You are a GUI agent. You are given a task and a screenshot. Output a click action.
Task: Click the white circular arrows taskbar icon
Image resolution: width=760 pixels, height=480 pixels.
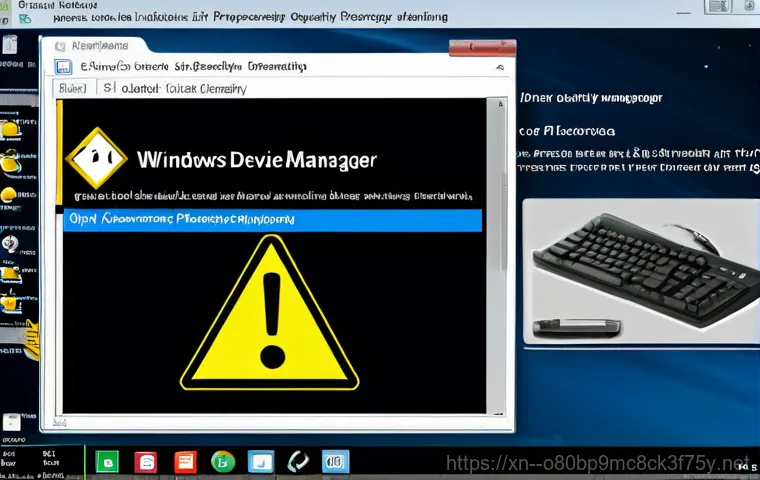pyautogui.click(x=298, y=462)
